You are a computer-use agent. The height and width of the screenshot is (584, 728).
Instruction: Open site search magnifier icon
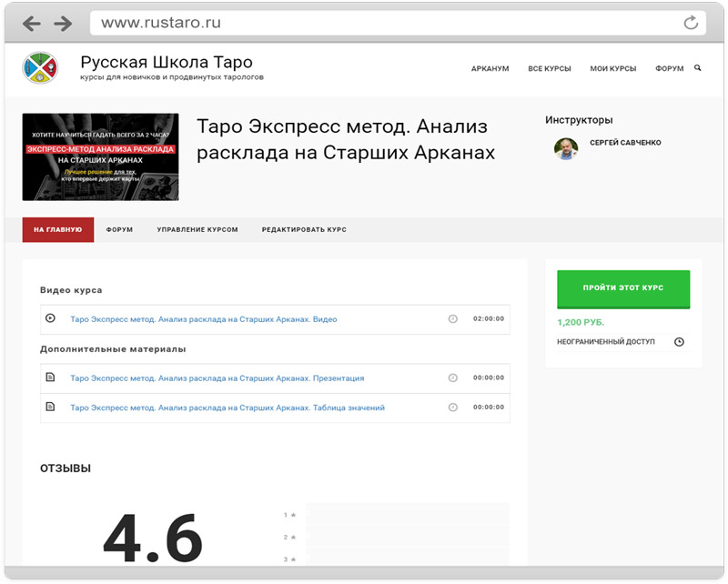tap(698, 68)
